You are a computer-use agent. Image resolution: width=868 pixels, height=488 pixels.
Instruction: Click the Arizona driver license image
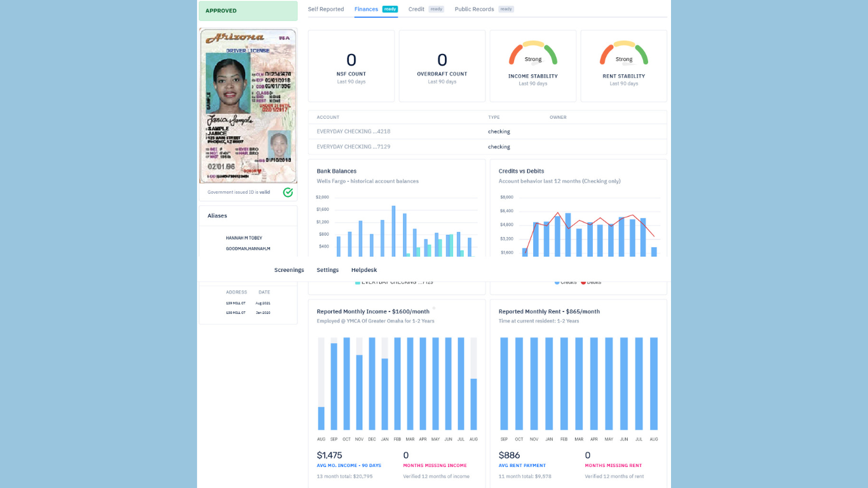tap(248, 105)
